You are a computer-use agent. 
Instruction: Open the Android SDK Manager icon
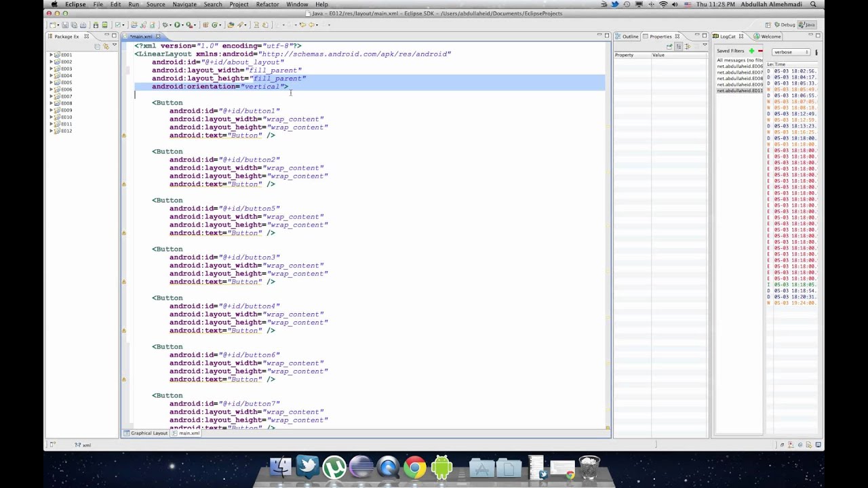click(x=96, y=25)
